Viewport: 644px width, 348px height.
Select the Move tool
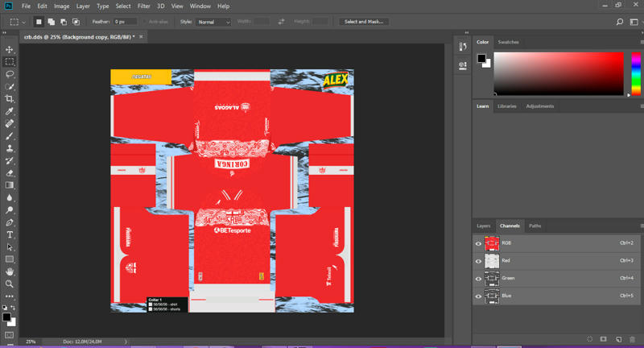[10, 49]
